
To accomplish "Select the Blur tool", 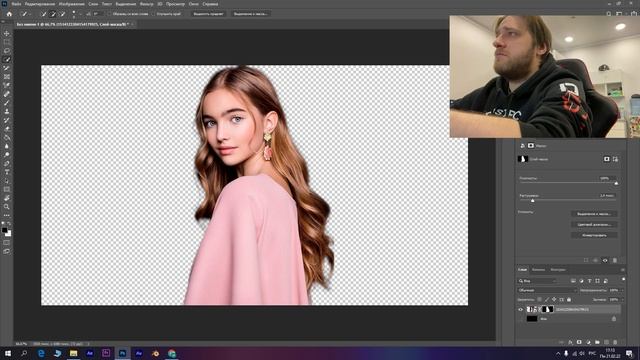I will 7,146.
